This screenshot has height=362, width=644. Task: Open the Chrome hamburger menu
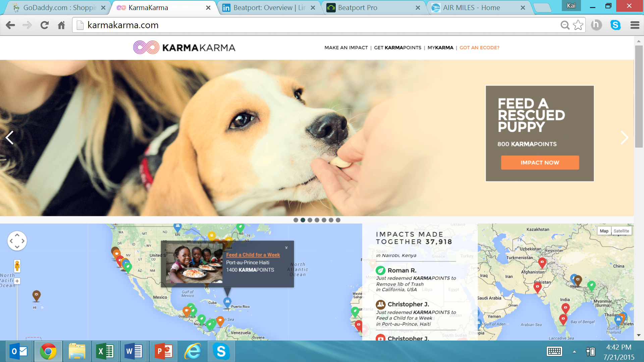pyautogui.click(x=635, y=25)
